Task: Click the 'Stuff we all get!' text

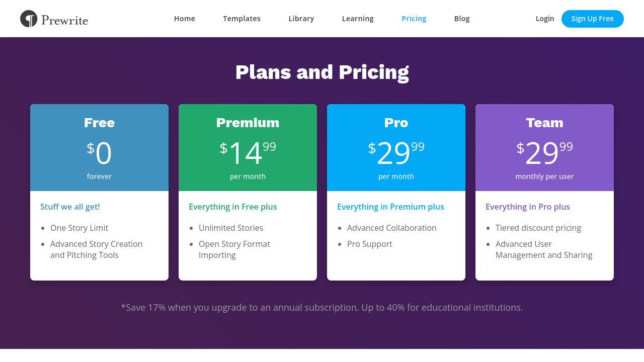Action: coord(70,207)
